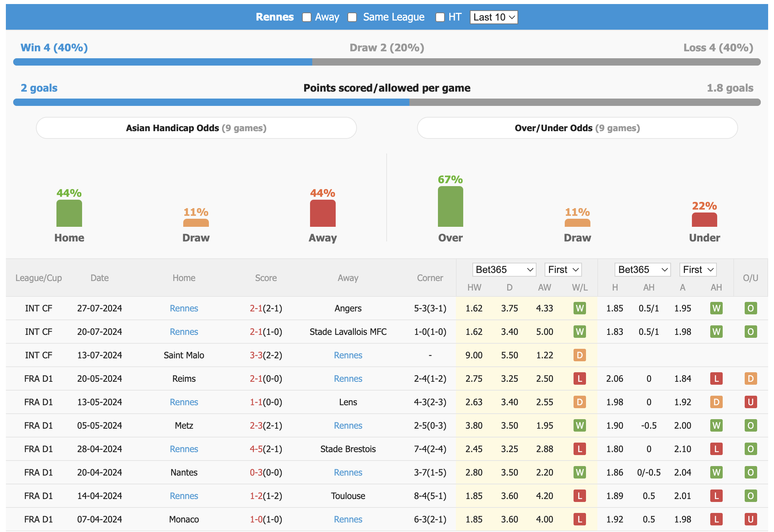774x532 pixels.
Task: Enable the Same League checkbox
Action: point(352,17)
